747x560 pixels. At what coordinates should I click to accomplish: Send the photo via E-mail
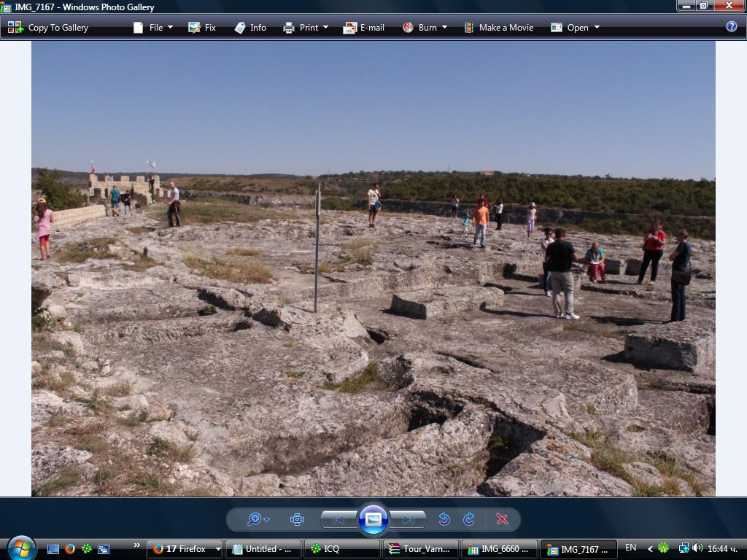point(364,28)
